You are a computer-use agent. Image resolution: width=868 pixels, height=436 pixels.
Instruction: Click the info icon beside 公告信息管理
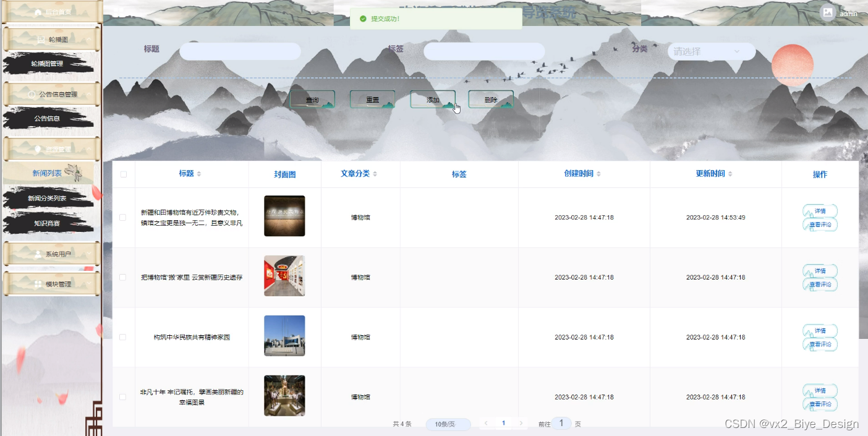point(32,94)
